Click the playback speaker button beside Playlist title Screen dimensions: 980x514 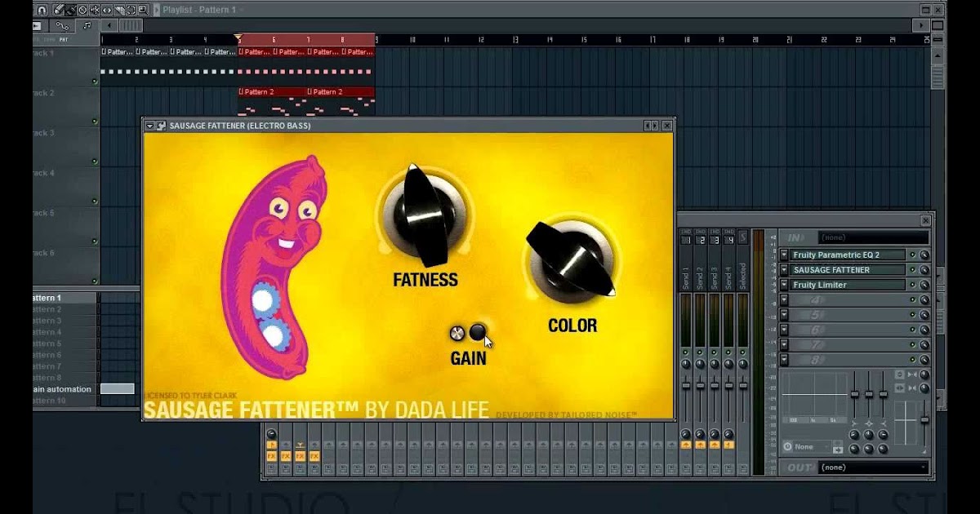[157, 10]
